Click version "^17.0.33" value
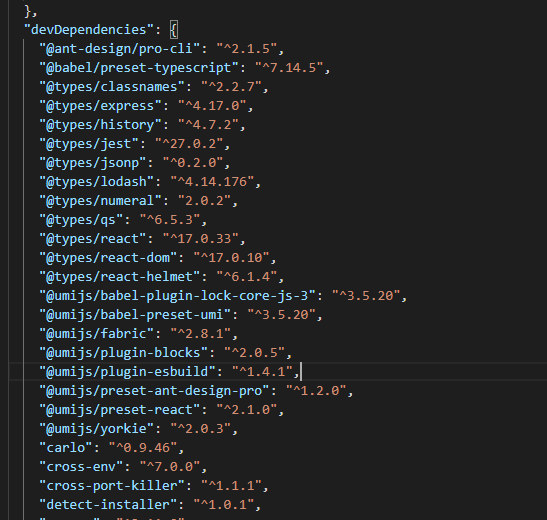 (201, 239)
